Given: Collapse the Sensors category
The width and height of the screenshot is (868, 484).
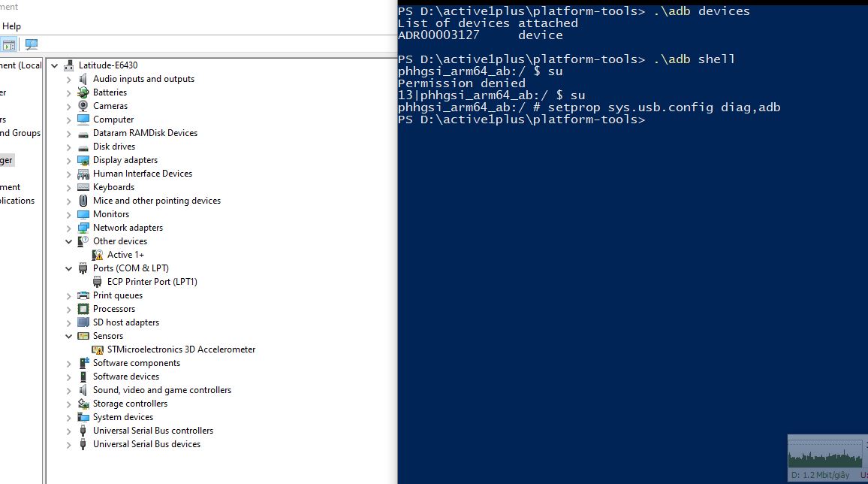Looking at the screenshot, I should (69, 336).
